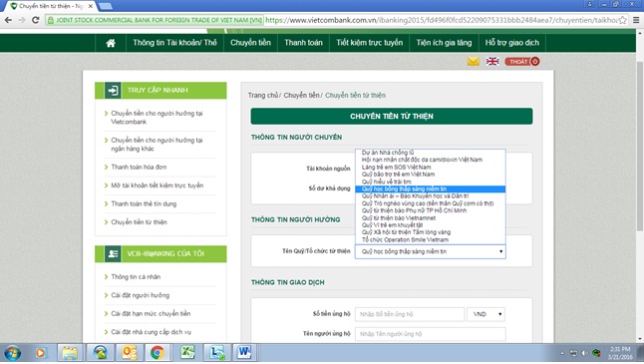Image resolution: width=644 pixels, height=364 pixels.
Task: Open Chuyển tiền từ thiện sidebar link
Action: click(x=139, y=222)
